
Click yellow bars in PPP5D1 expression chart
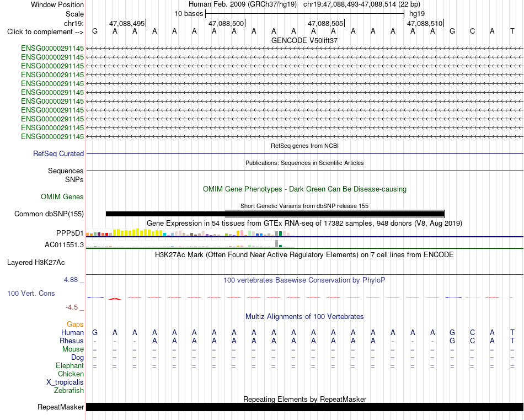[x=138, y=232]
